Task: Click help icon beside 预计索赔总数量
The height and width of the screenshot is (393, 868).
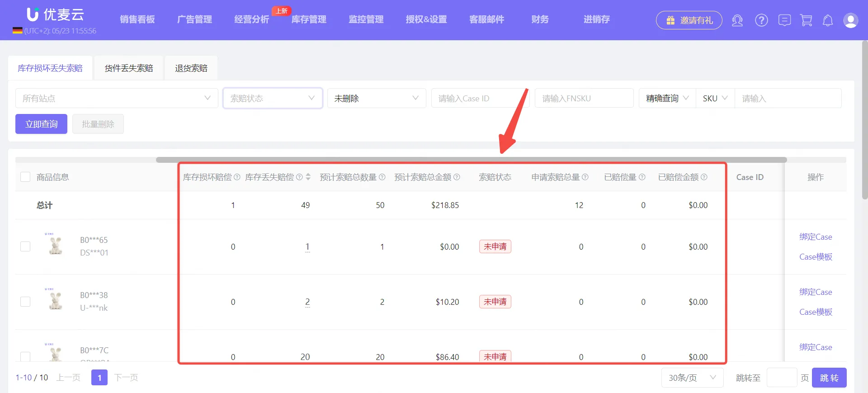Action: [x=382, y=177]
